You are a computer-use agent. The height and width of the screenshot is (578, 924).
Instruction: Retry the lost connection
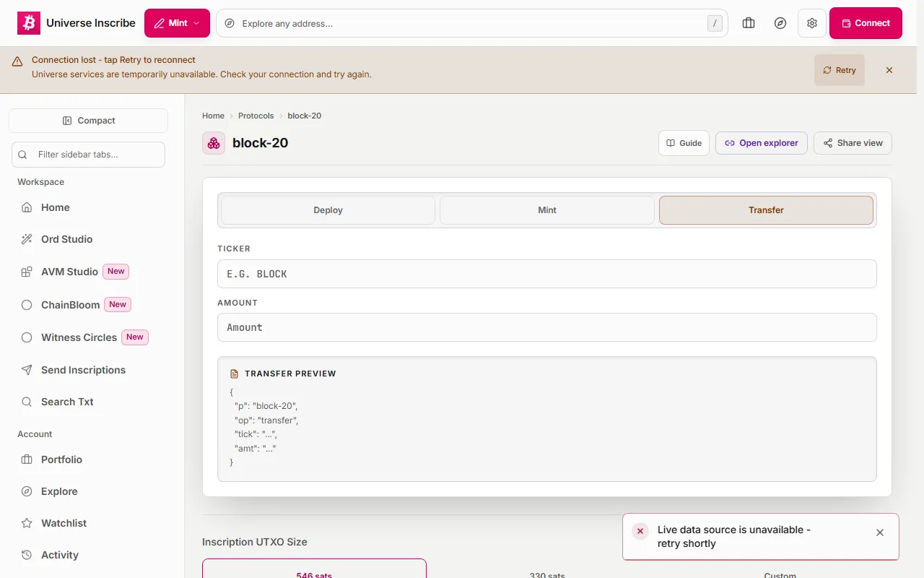(840, 70)
